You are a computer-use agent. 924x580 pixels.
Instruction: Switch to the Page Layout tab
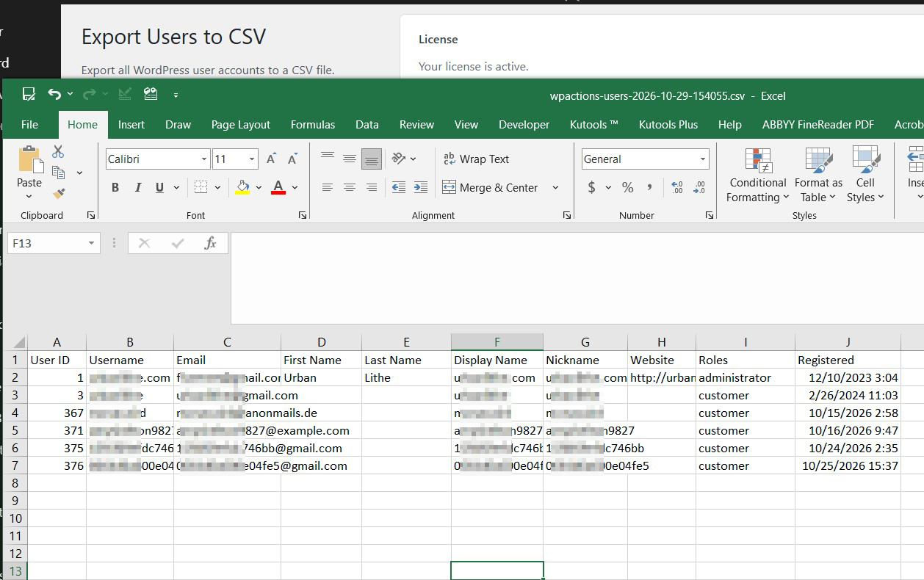(241, 125)
